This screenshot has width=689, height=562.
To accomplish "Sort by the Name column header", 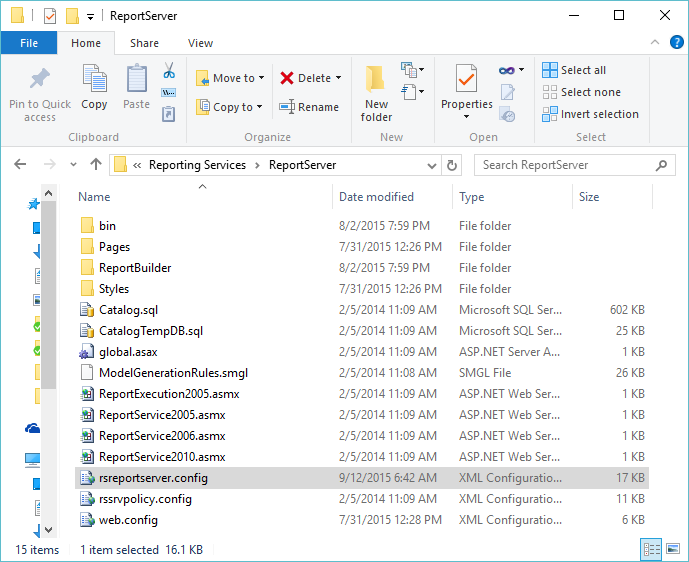I will pos(94,197).
